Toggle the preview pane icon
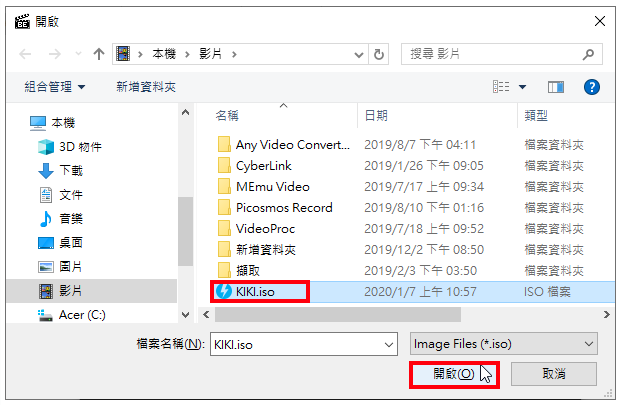The image size is (626, 405). tap(556, 87)
